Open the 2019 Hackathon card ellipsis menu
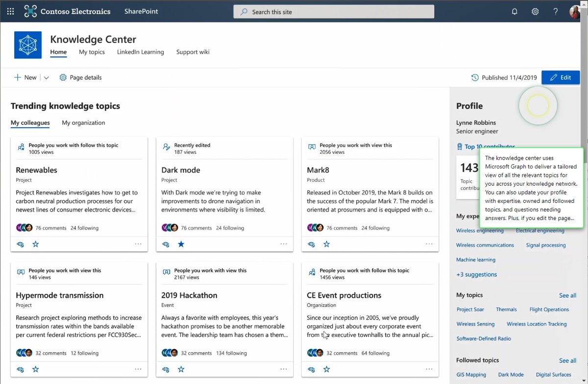588x384 pixels. [x=284, y=369]
